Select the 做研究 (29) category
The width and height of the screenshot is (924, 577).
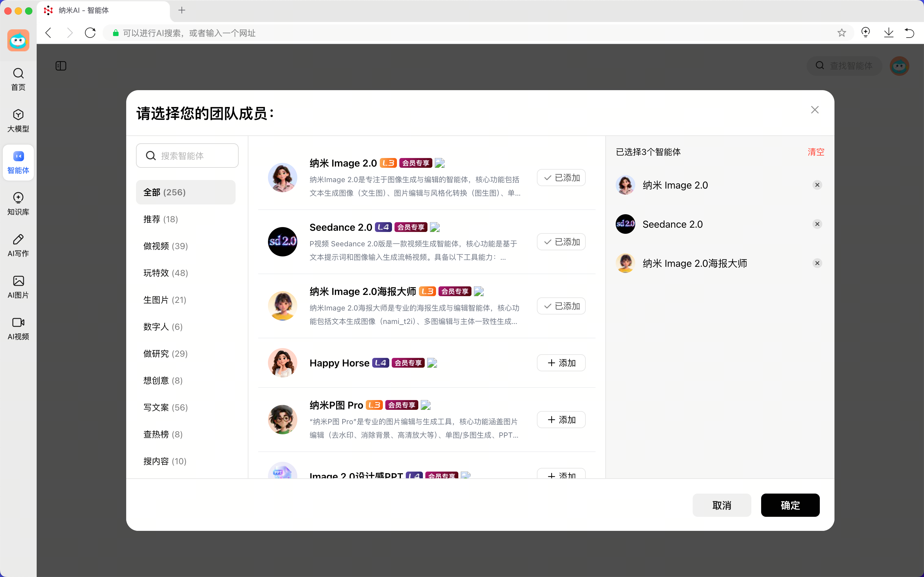(x=186, y=354)
